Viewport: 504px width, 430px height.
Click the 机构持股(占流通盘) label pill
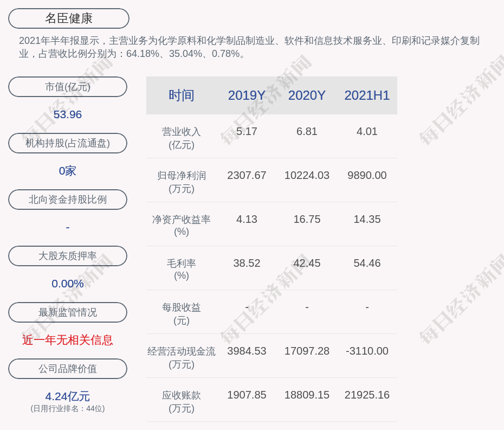[x=68, y=143]
